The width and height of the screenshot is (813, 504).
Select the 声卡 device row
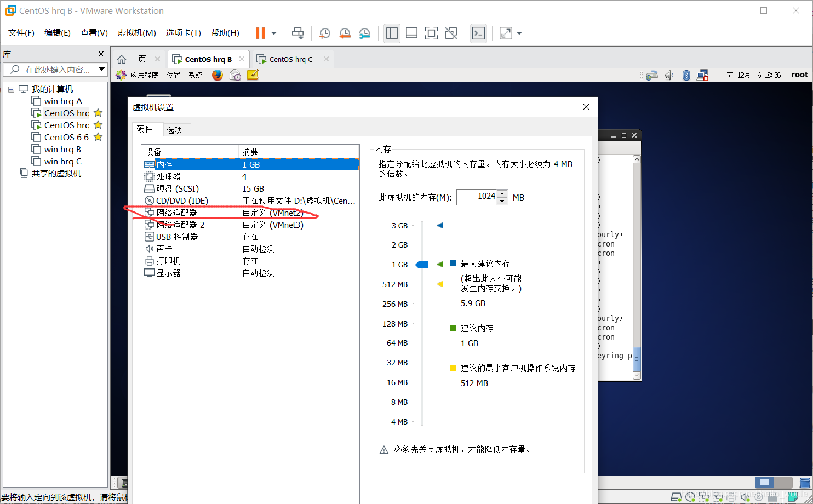(250, 249)
